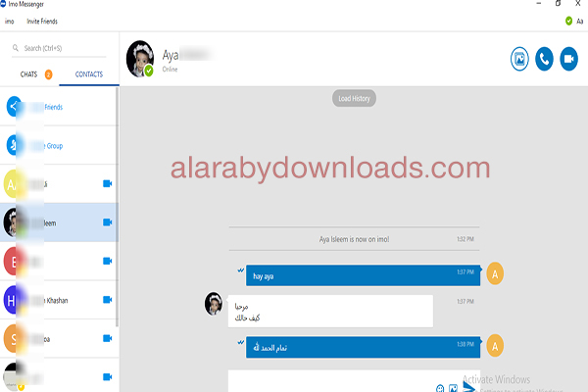588x392 pixels.
Task: Click the search magnifier icon
Action: (x=16, y=48)
